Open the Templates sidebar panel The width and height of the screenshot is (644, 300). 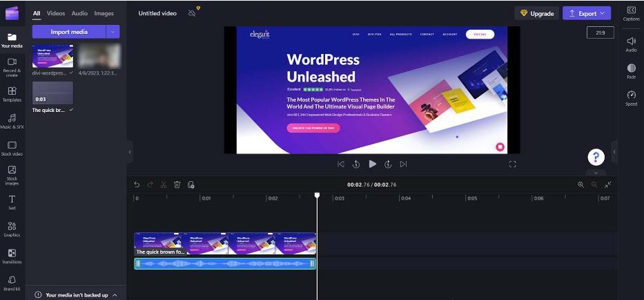click(x=12, y=94)
